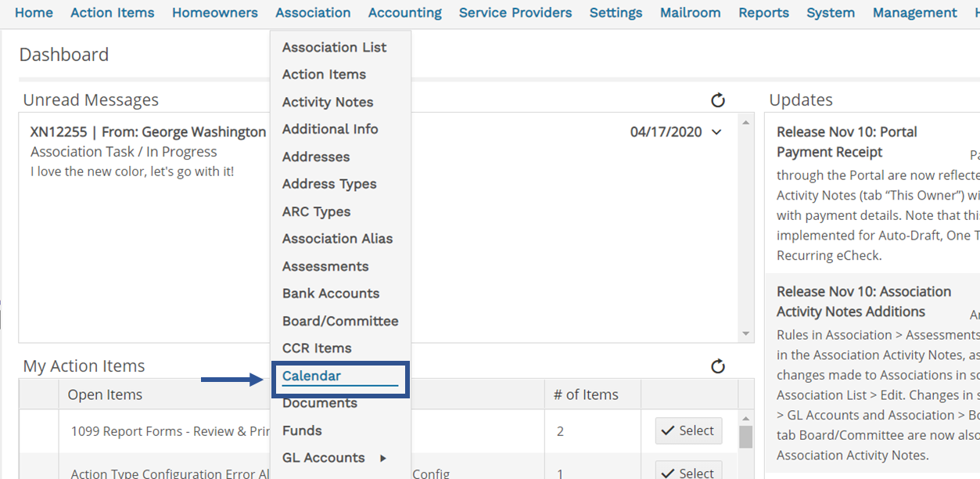Open Board/Committee from the Association menu
The height and width of the screenshot is (479, 980).
click(340, 321)
